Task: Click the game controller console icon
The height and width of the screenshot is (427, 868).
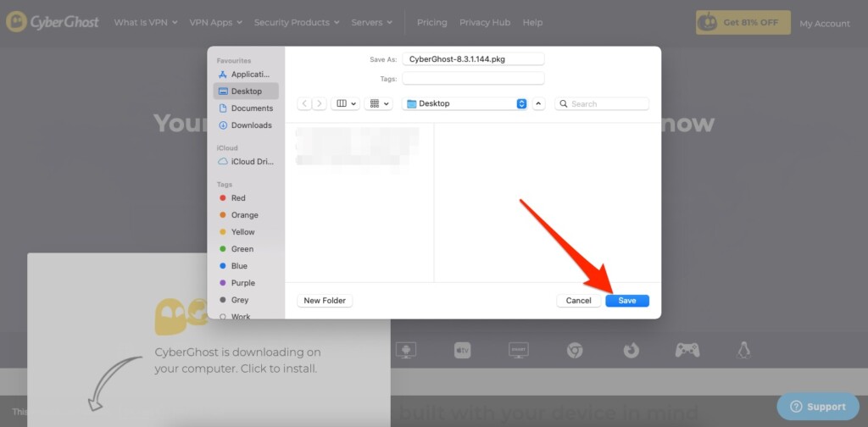Action: tap(687, 350)
